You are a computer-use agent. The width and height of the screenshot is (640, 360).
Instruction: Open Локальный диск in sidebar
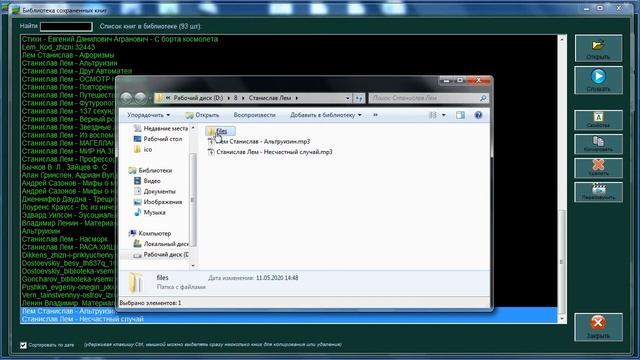click(161, 244)
